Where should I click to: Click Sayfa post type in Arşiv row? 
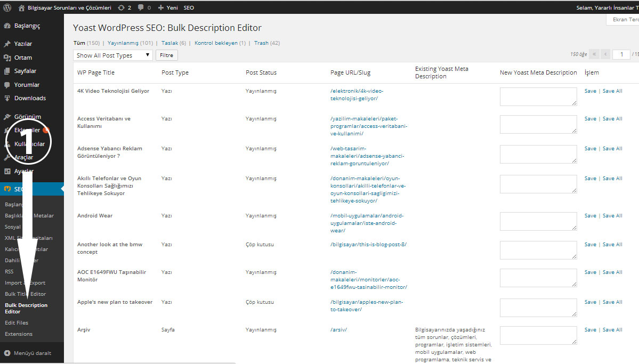coord(168,330)
